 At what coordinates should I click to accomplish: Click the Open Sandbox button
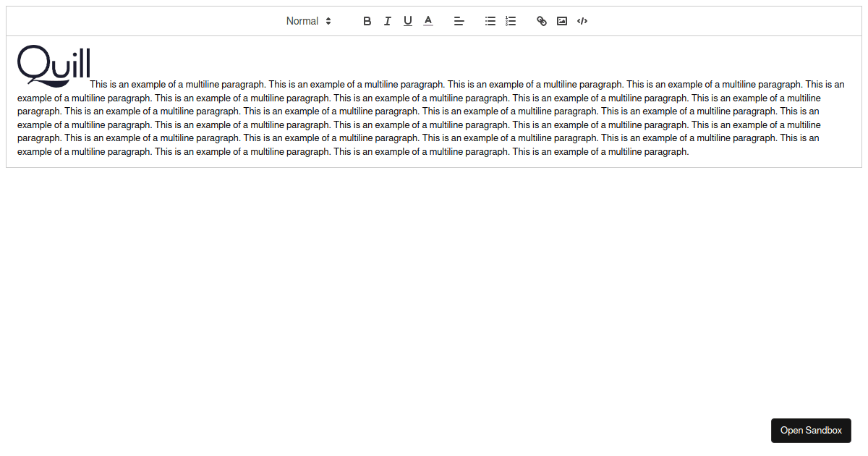click(811, 430)
